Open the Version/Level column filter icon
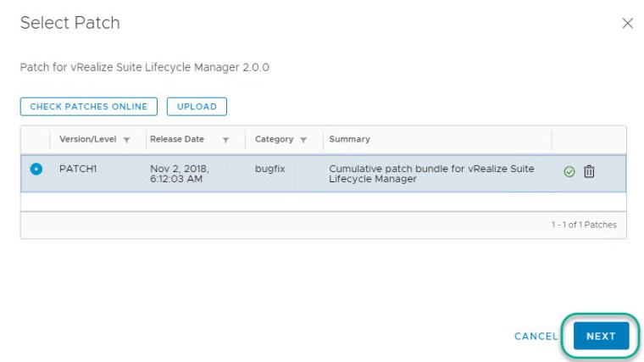Image resolution: width=644 pixels, height=362 pixels. 126,140
